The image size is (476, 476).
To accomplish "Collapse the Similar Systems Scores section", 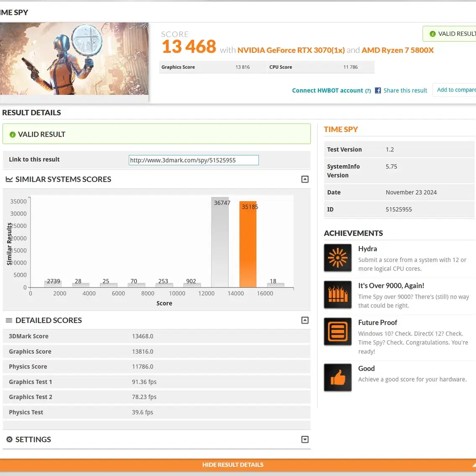I will click(x=305, y=179).
